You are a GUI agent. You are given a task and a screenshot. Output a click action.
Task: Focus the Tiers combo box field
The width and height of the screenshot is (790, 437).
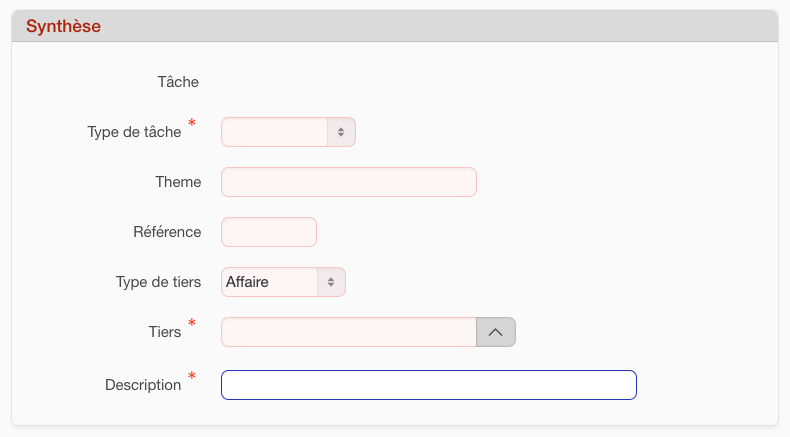click(x=348, y=332)
